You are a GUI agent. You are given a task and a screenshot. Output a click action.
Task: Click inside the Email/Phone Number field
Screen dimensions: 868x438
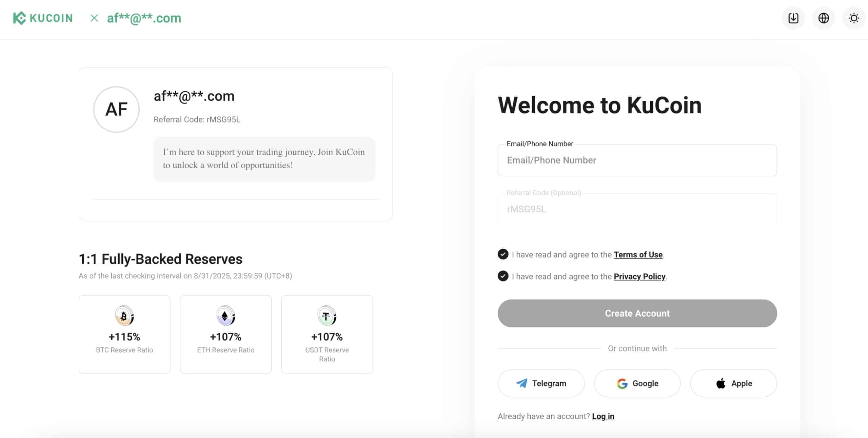click(x=637, y=160)
